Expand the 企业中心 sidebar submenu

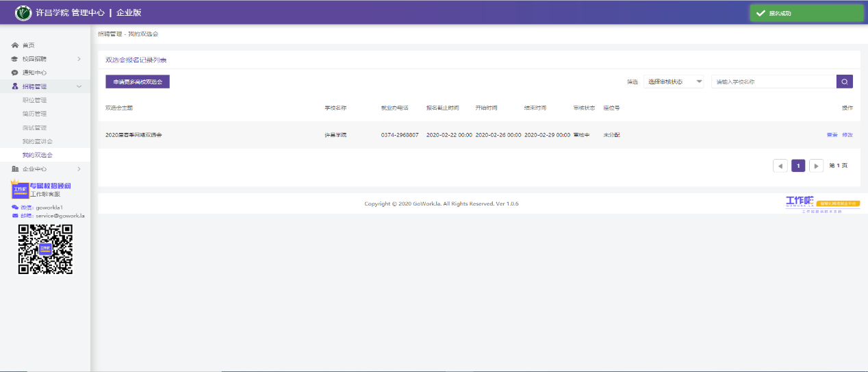click(x=79, y=169)
